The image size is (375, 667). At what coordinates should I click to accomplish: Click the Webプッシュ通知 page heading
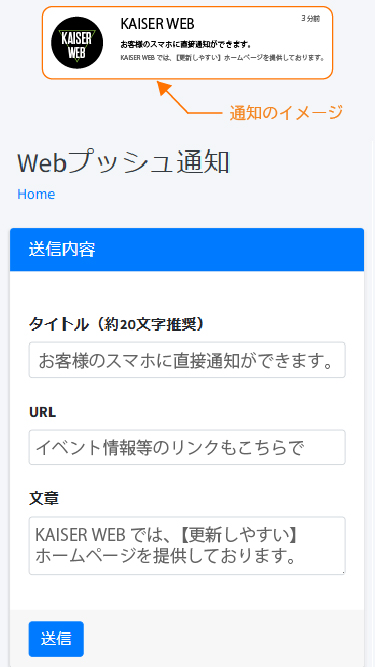(x=123, y=162)
